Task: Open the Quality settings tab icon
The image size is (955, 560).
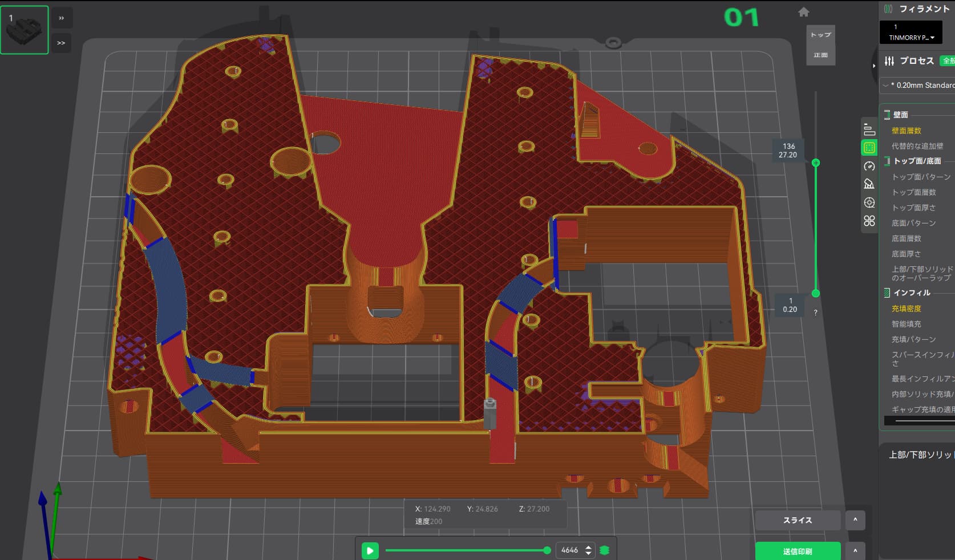Action: pyautogui.click(x=869, y=129)
